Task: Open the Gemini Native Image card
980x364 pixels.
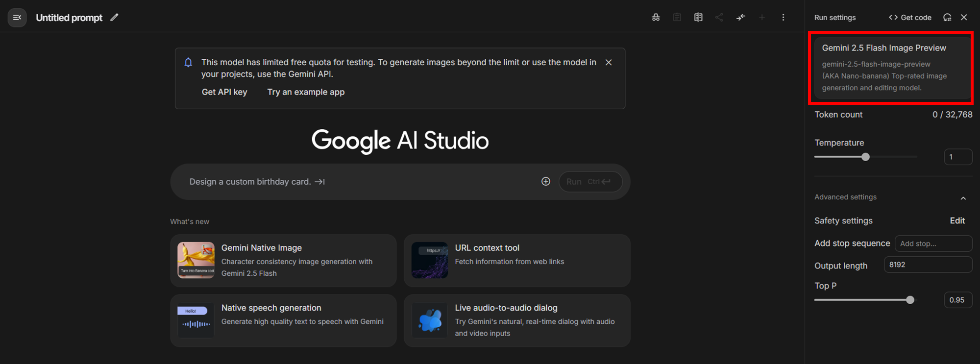Action: click(283, 261)
